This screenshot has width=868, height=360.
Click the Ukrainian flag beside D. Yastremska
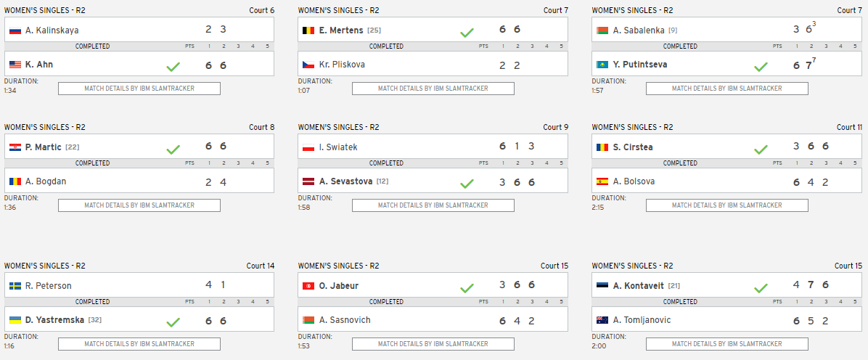(15, 320)
